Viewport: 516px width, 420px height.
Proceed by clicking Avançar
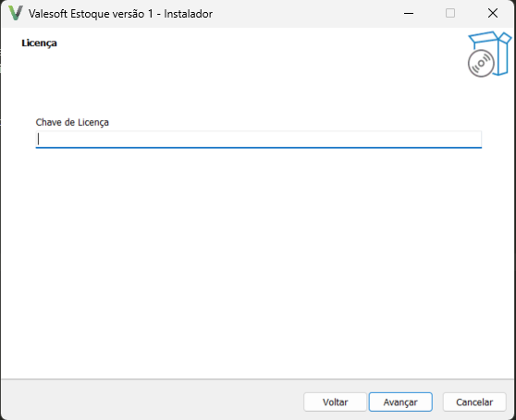pos(400,401)
